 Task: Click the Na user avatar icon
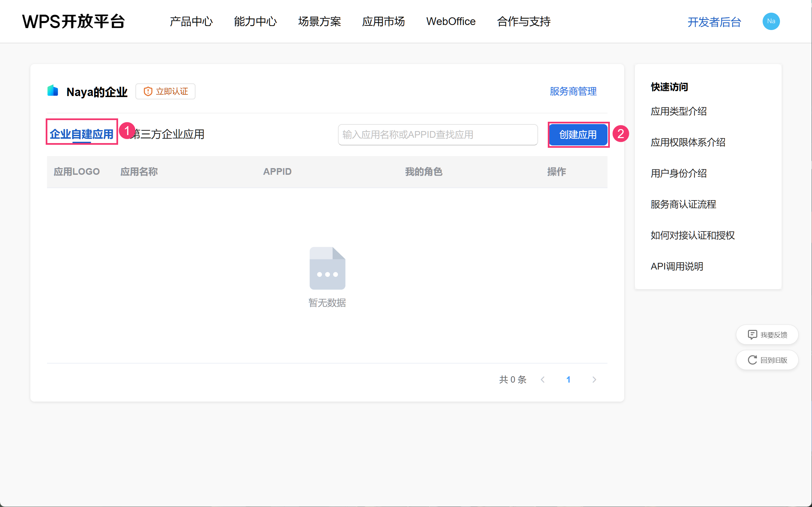[771, 21]
